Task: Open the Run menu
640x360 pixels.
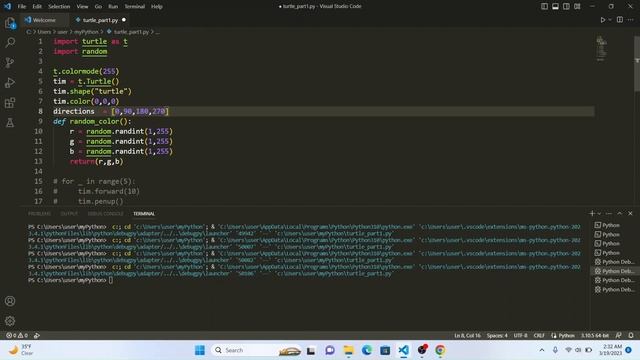Action: pos(113,7)
